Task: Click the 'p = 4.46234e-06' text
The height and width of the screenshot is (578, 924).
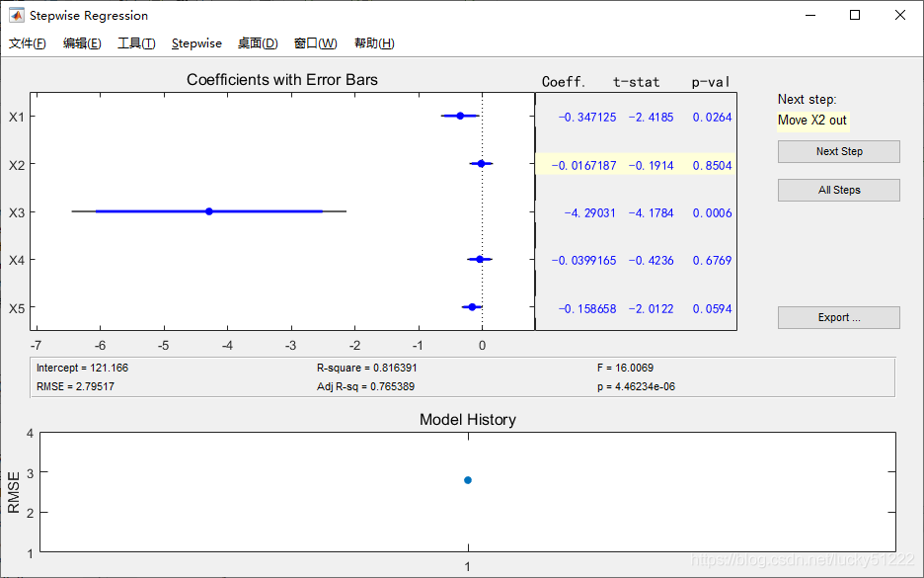Action: [x=636, y=387]
